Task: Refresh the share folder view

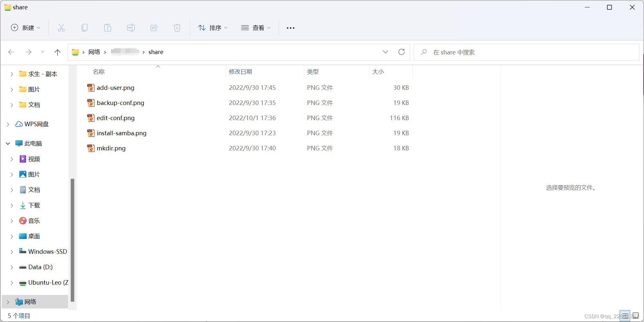Action: 402,52
